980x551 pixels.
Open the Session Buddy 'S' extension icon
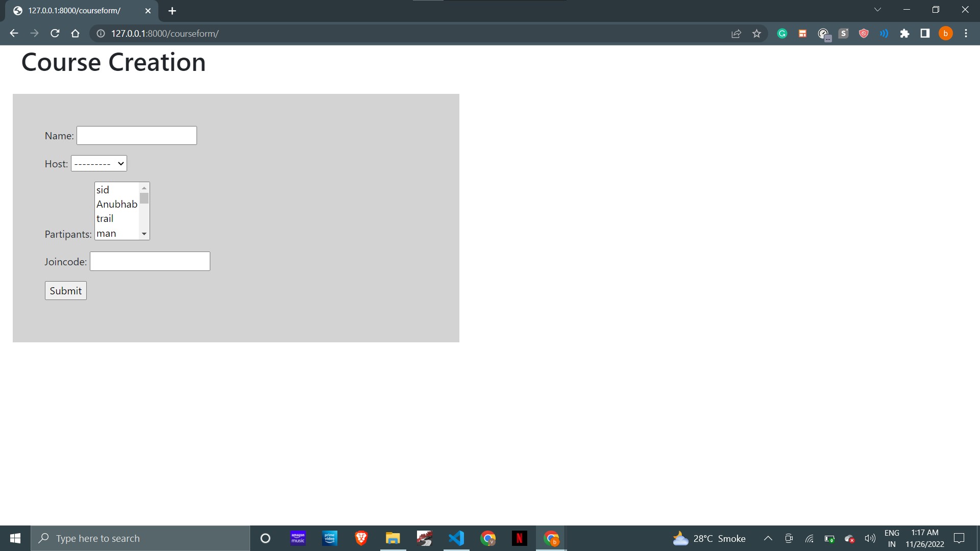[x=843, y=33]
